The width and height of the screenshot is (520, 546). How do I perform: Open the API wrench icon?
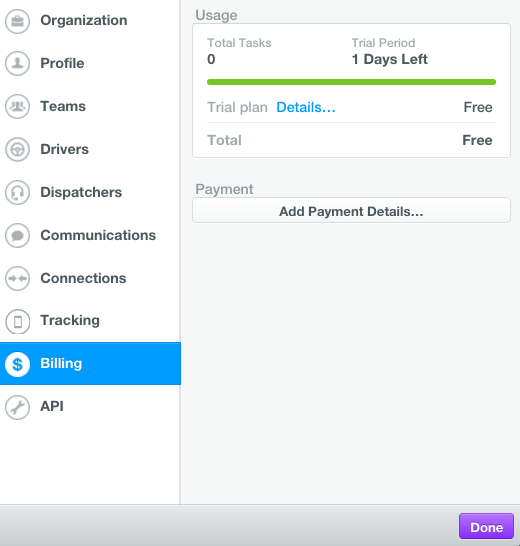17,407
